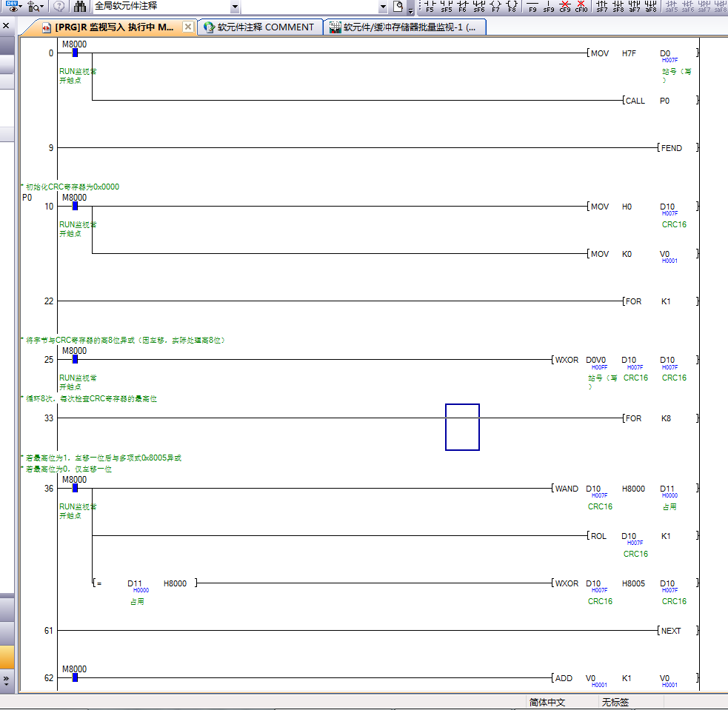Expand the 全局软元件注释 combo box
The width and height of the screenshot is (728, 710).
[x=235, y=7]
